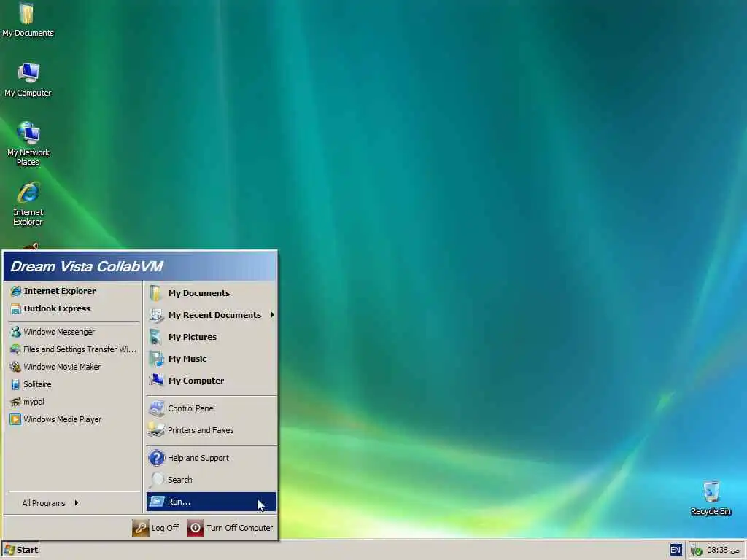Screen dimensions: 747x560
Task: Click the Printers and Faxes icon
Action: point(156,430)
